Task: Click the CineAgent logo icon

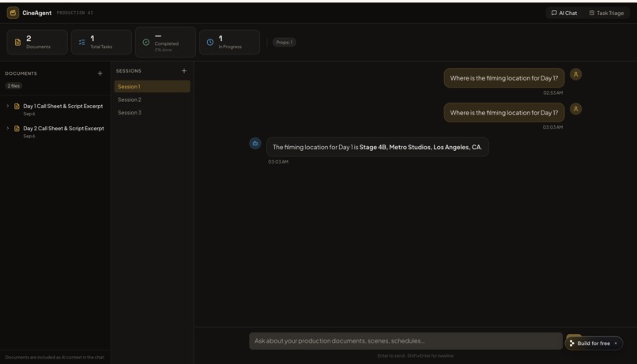Action: [x=13, y=13]
